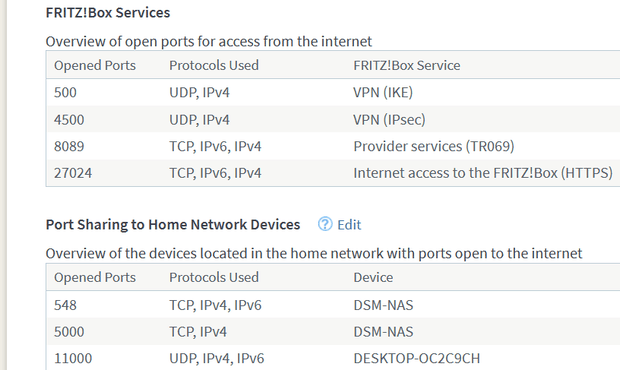
Task: Click the DESKTOP-OC2C9CH device name
Action: (417, 358)
